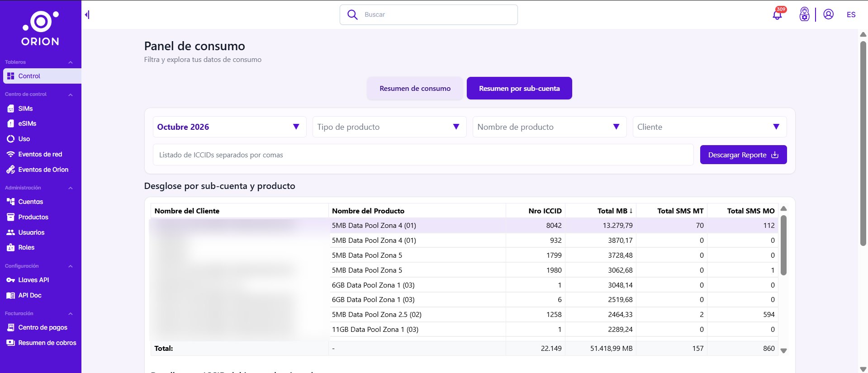
Task: Click the Descargar Reporte button
Action: pyautogui.click(x=743, y=155)
